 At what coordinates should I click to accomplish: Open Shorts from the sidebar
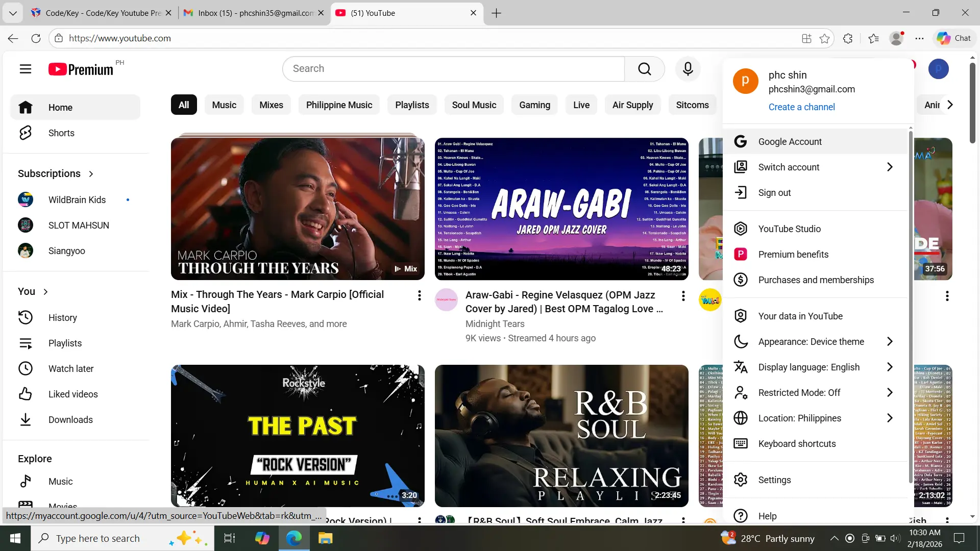75,133
